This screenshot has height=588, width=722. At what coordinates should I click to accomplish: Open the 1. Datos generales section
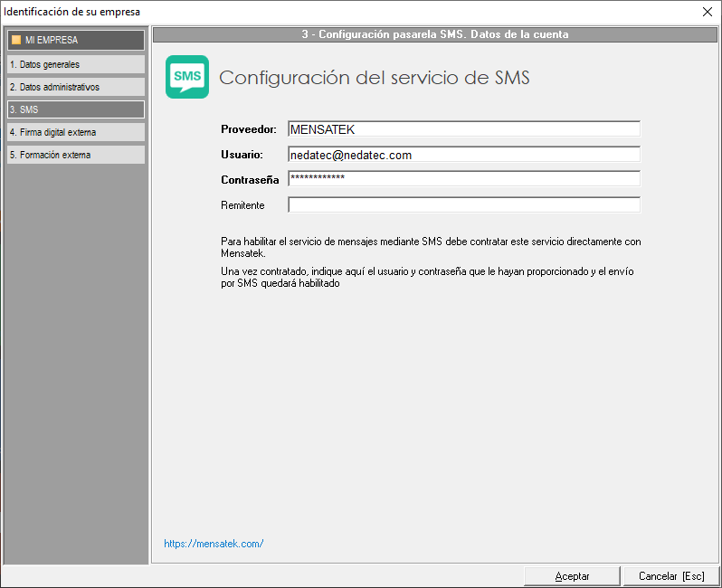(x=74, y=64)
